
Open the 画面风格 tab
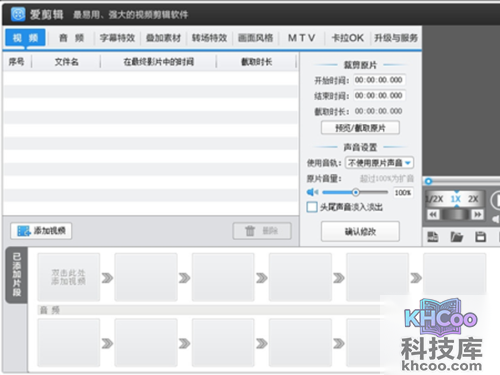click(x=255, y=38)
